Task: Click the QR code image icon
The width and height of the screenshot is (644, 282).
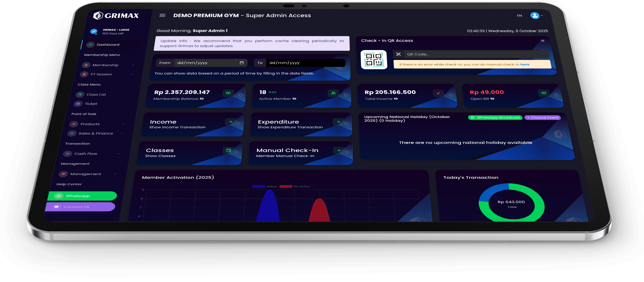Action: tap(374, 60)
